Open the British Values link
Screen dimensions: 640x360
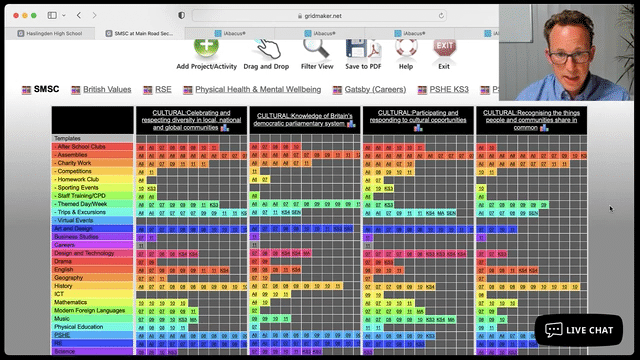click(x=107, y=89)
